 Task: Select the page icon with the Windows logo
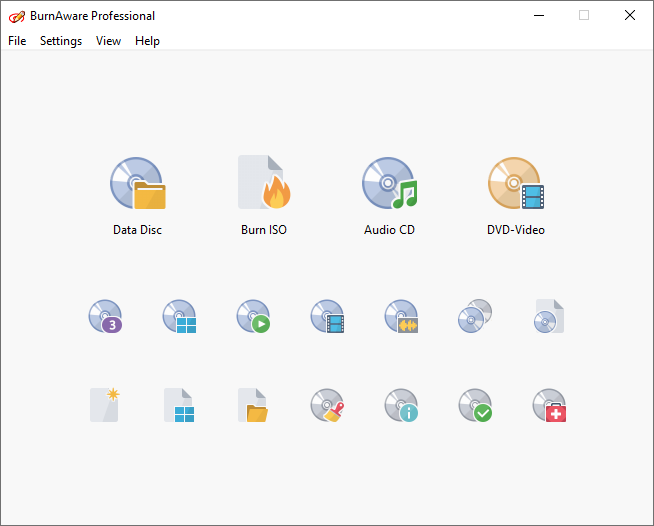pyautogui.click(x=179, y=405)
